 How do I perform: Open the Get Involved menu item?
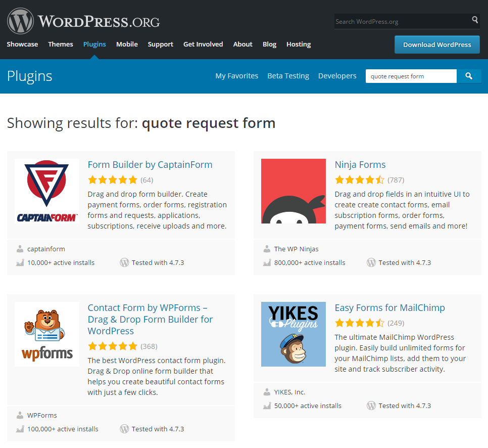pyautogui.click(x=203, y=44)
